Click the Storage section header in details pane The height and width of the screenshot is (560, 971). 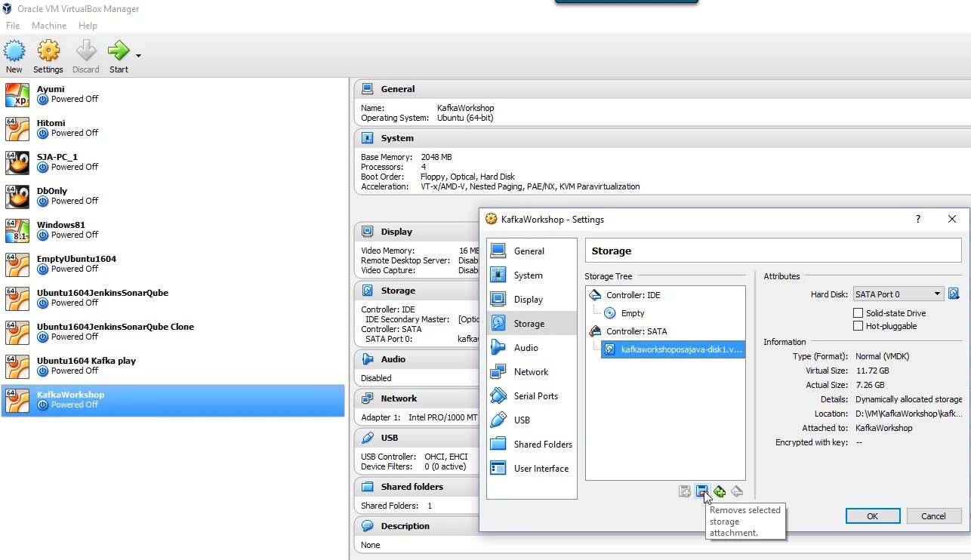[x=417, y=291]
